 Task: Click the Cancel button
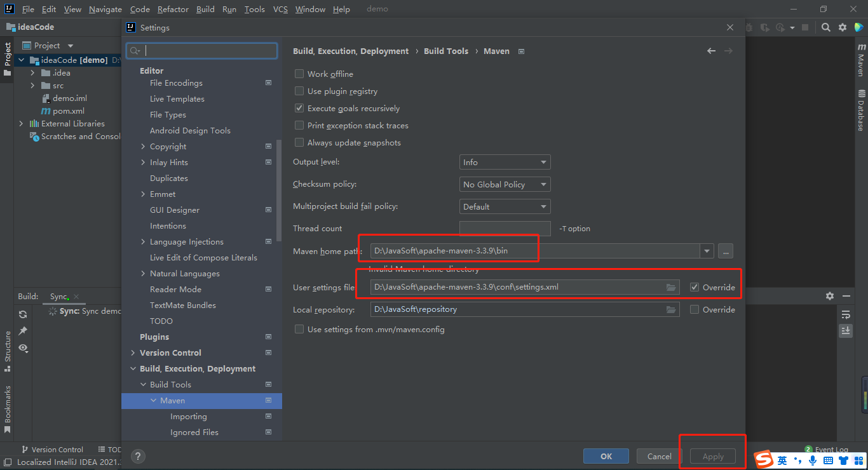(660, 456)
